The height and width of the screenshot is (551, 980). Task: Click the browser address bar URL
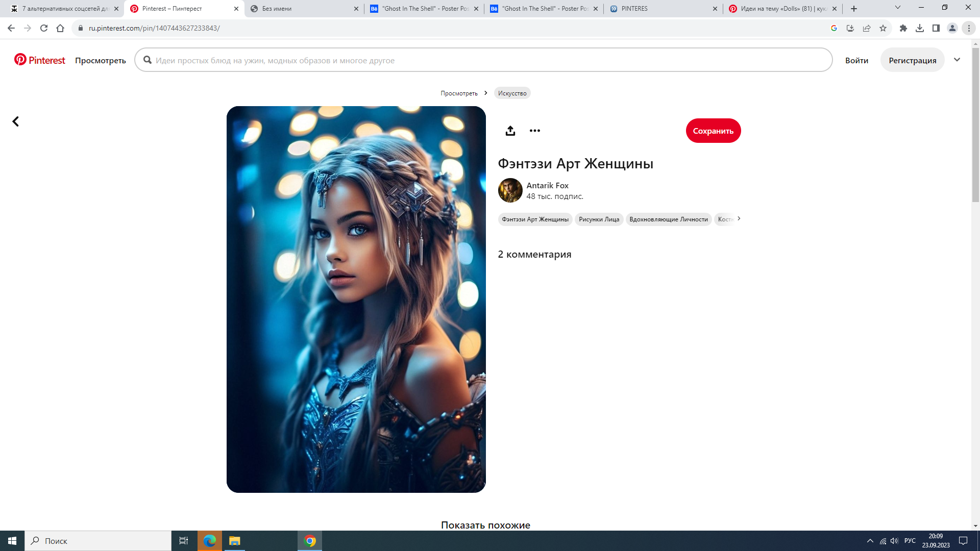pos(154,28)
